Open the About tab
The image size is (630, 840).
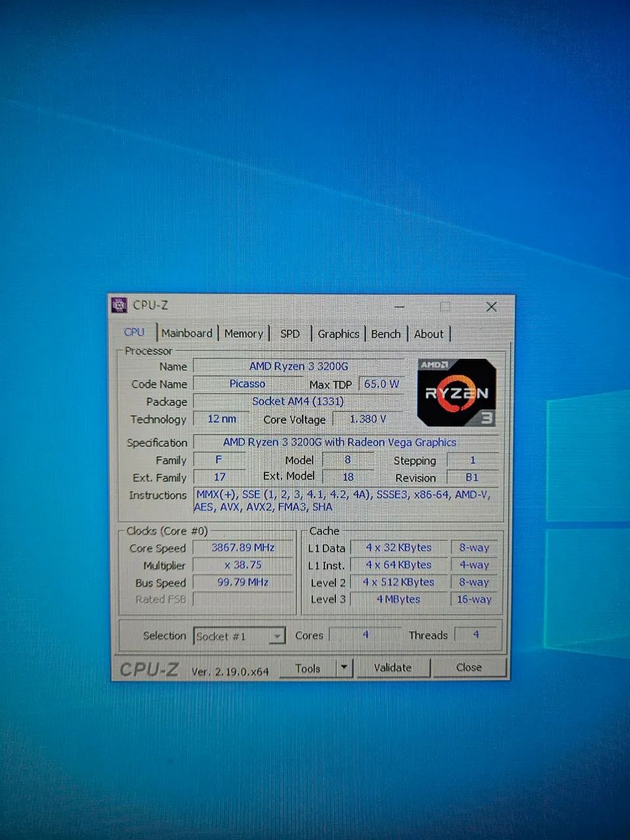(429, 333)
